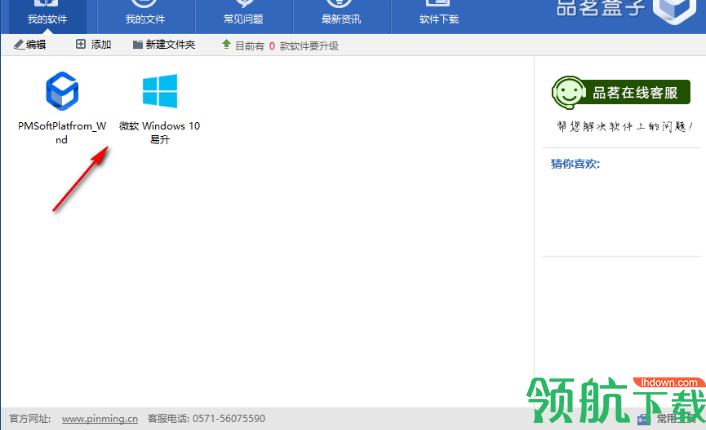Click the red 0 upgrade count
The height and width of the screenshot is (430, 706).
pyautogui.click(x=272, y=46)
